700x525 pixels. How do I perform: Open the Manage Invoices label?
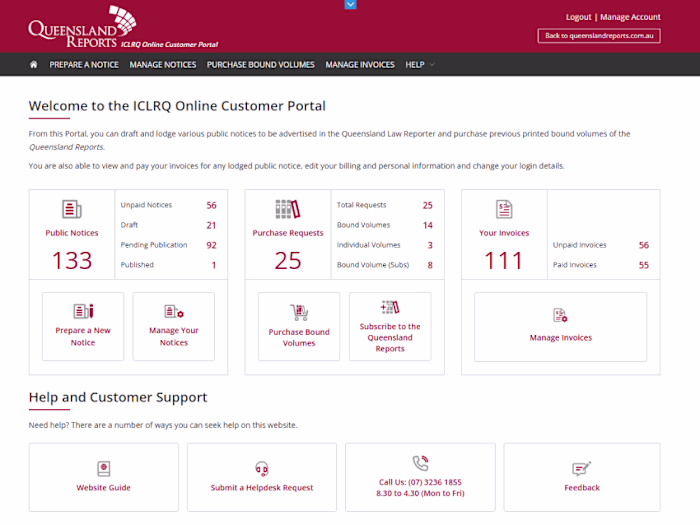[x=561, y=338]
